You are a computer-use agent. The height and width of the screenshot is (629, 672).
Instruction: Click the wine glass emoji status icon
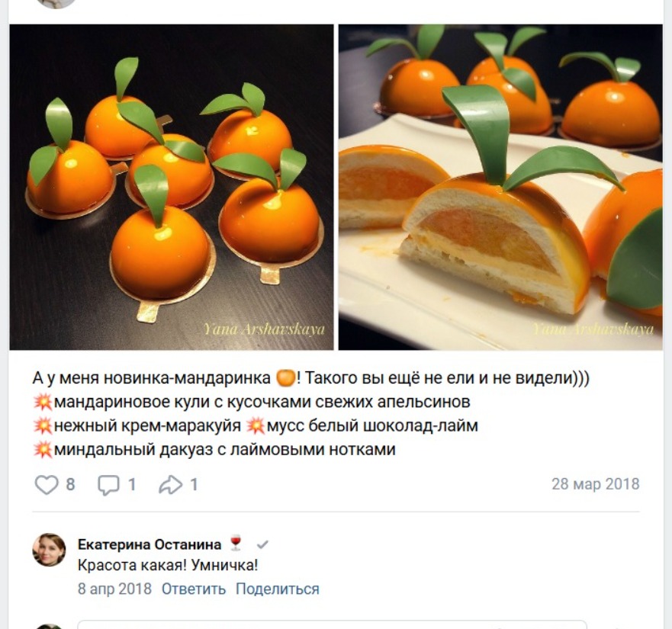[235, 544]
